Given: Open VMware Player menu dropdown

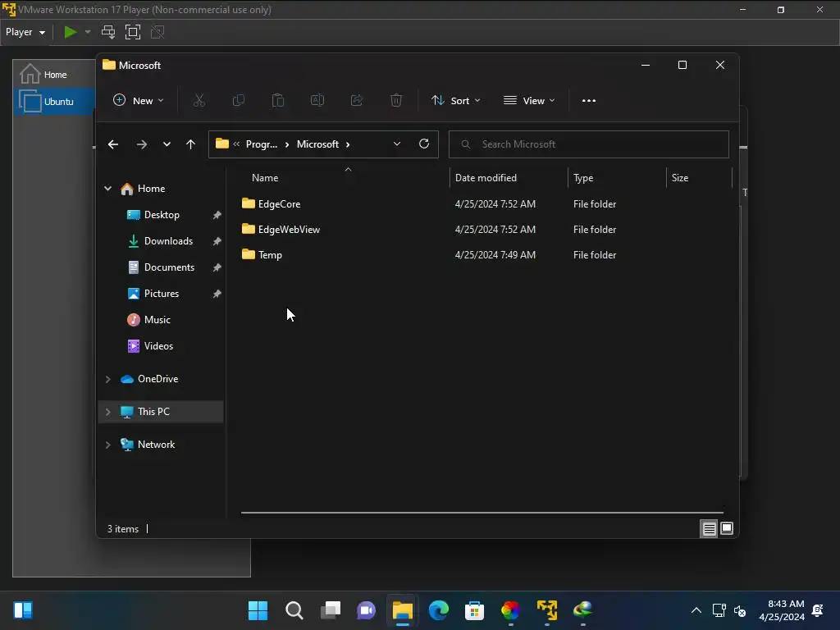Looking at the screenshot, I should coord(25,32).
